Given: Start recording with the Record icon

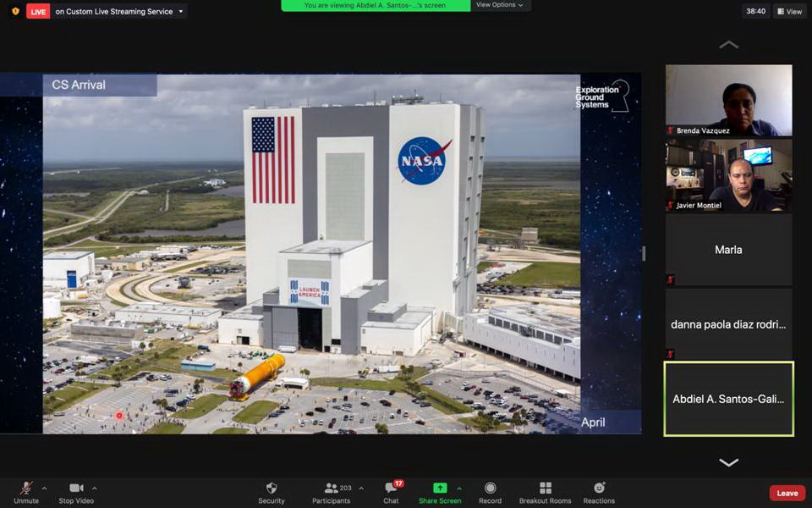Looking at the screenshot, I should (x=490, y=491).
